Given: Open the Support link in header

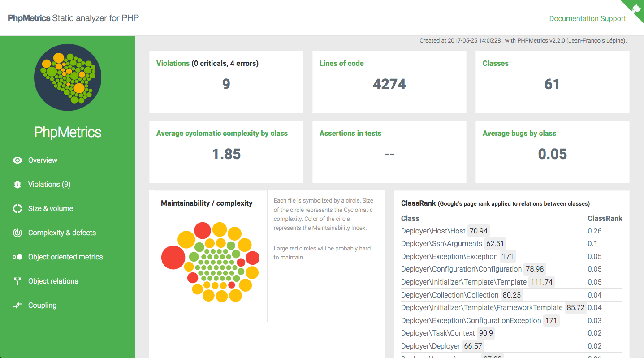Looking at the screenshot, I should pos(614,18).
